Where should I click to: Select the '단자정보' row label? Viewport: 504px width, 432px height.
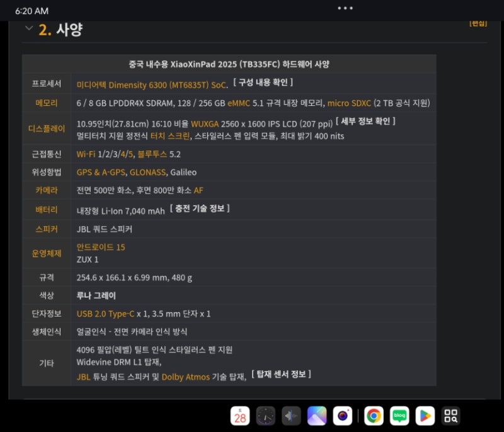click(47, 314)
